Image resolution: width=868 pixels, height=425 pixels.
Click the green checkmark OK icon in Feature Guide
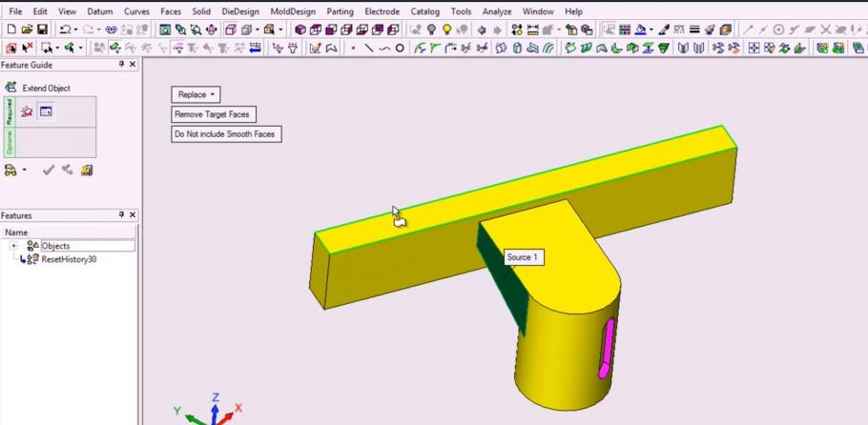[x=49, y=170]
